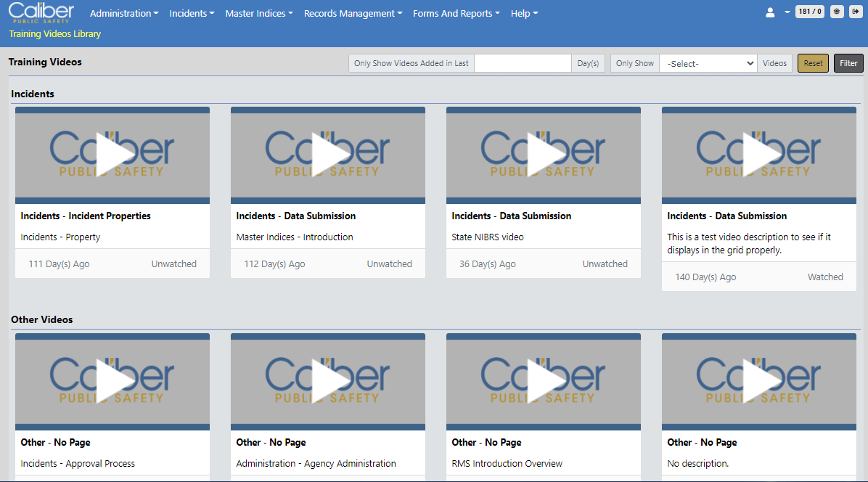Open the Forms And Reports menu
The image size is (868, 482).
(x=456, y=14)
